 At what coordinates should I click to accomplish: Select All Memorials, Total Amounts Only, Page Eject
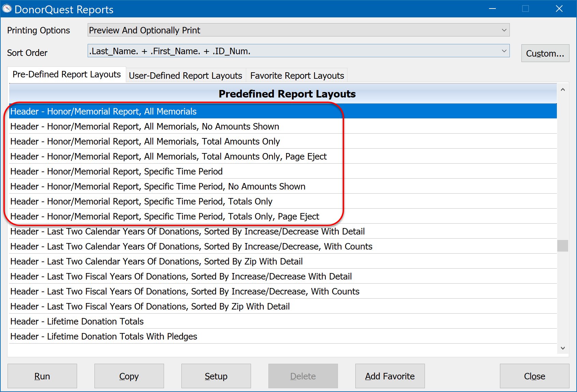click(283, 156)
